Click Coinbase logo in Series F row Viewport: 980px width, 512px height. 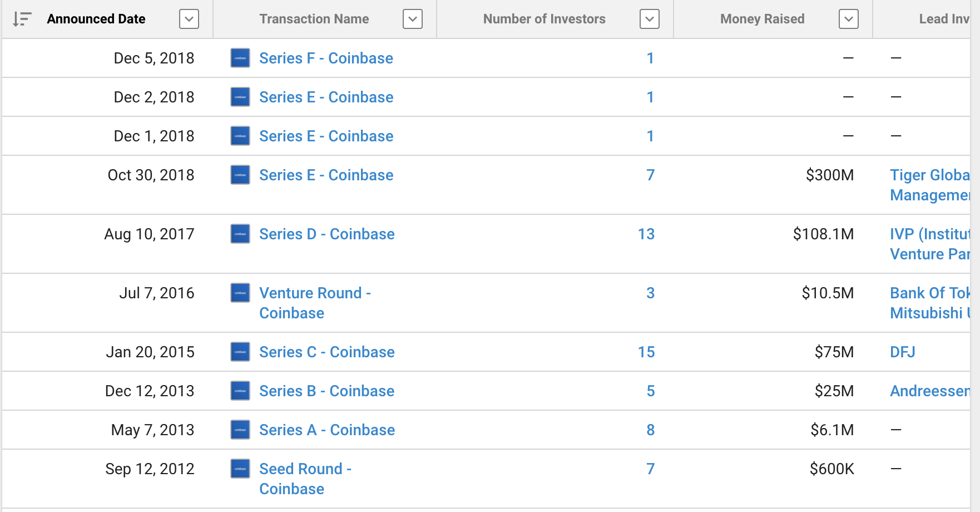point(240,58)
